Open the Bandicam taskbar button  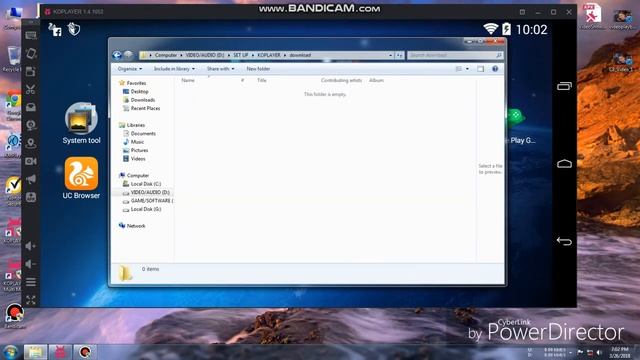[85, 352]
